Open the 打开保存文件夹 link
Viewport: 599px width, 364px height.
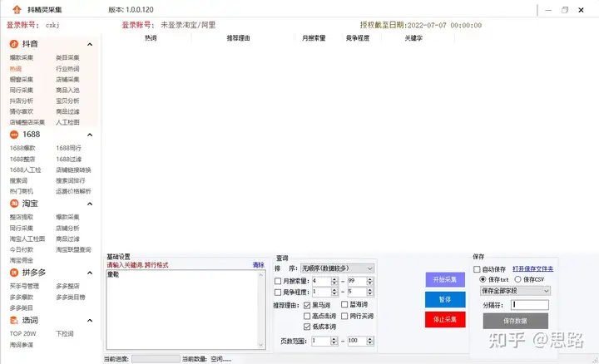tap(532, 269)
